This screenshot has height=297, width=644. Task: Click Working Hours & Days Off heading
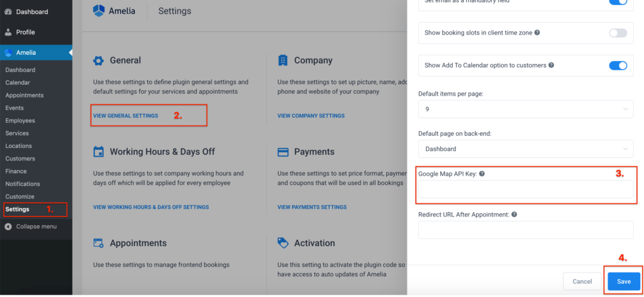(x=162, y=152)
